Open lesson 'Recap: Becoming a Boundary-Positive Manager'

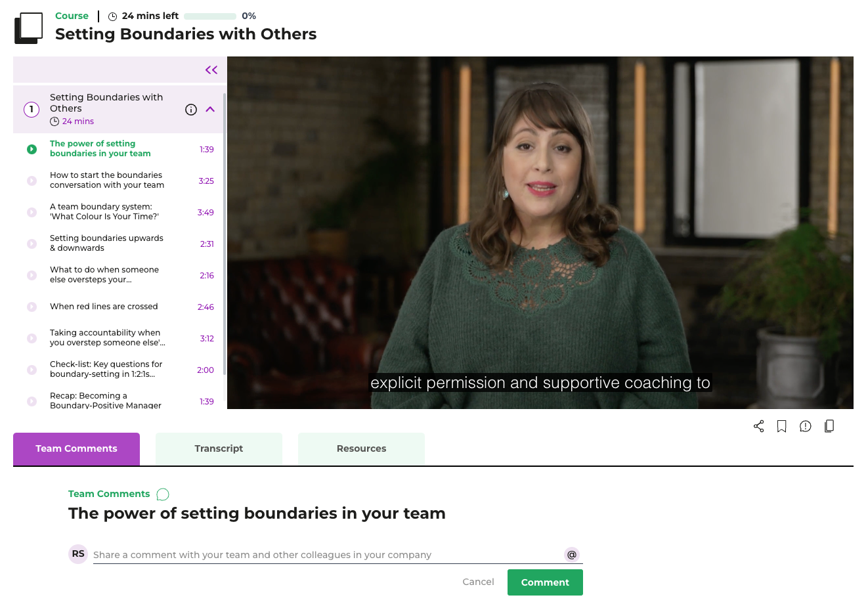coord(106,401)
